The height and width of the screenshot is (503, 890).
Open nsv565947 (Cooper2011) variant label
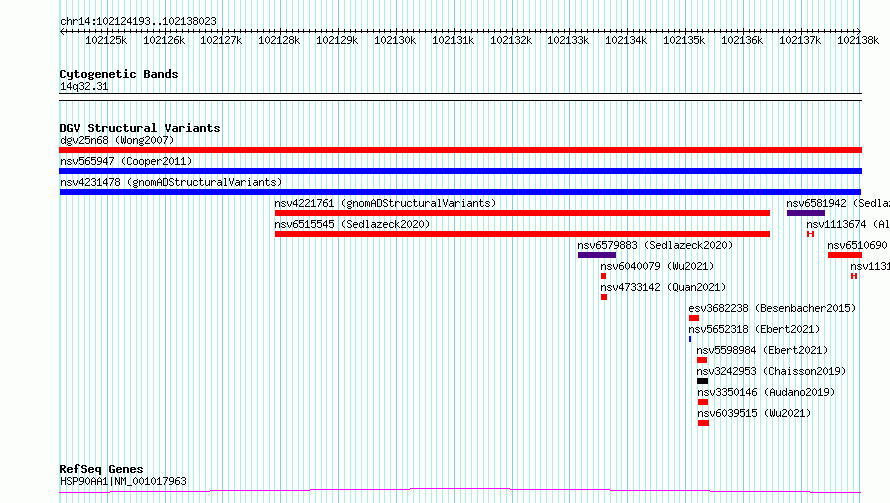click(126, 161)
